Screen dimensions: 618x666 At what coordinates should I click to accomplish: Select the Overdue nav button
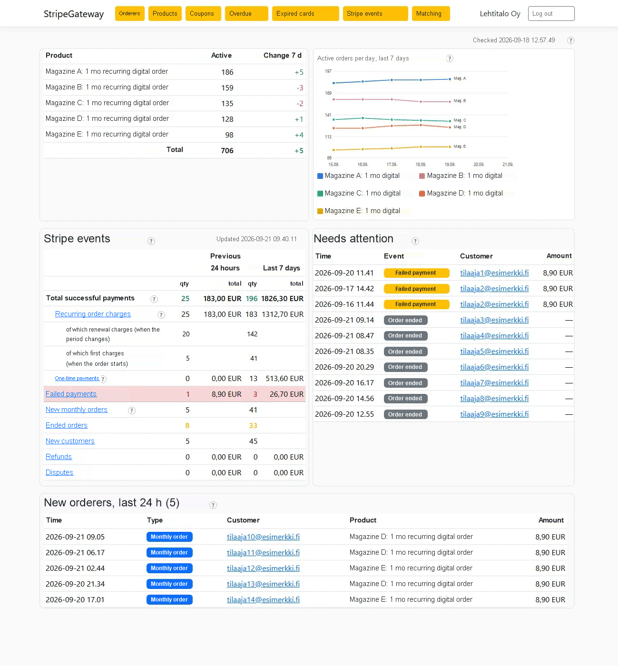click(x=246, y=14)
